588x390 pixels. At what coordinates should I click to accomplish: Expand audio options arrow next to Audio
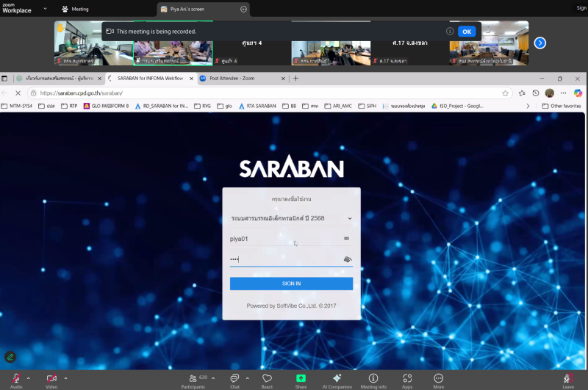(29, 378)
